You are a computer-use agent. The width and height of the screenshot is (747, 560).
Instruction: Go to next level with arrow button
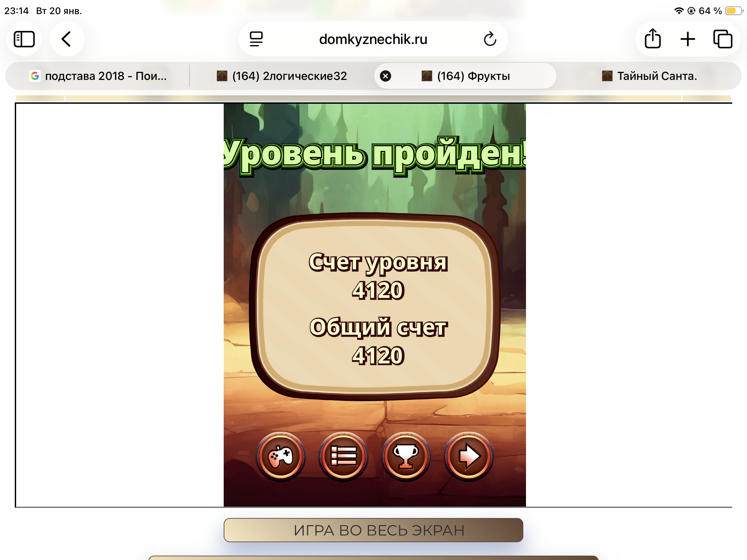[x=469, y=456]
